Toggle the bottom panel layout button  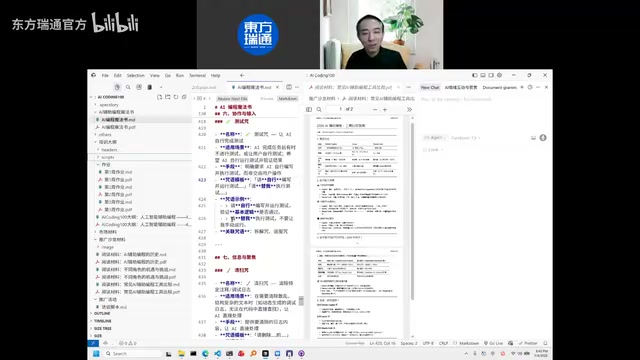tap(483, 76)
